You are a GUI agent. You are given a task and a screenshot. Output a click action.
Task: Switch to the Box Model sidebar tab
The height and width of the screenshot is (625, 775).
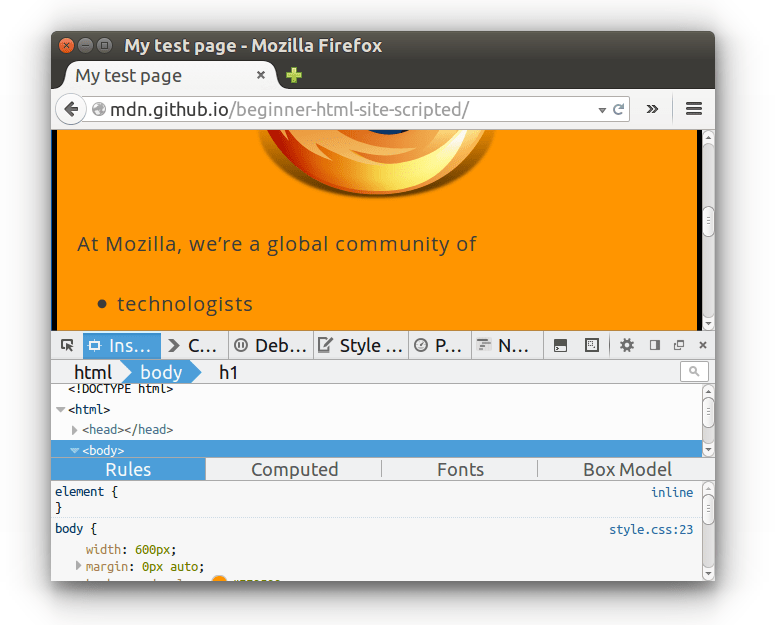pyautogui.click(x=627, y=469)
